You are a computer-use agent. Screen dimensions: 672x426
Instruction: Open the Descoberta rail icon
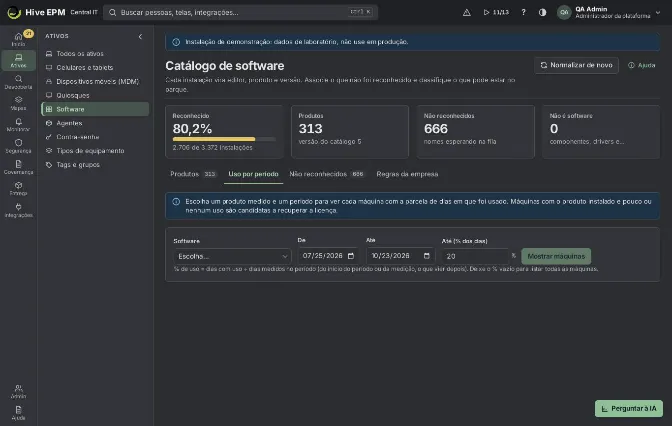(18, 82)
